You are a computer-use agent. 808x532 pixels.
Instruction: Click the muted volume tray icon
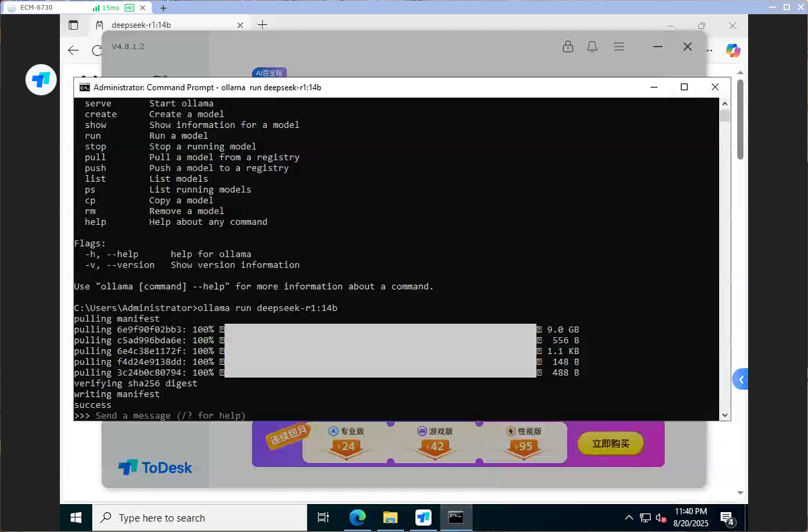click(x=661, y=518)
